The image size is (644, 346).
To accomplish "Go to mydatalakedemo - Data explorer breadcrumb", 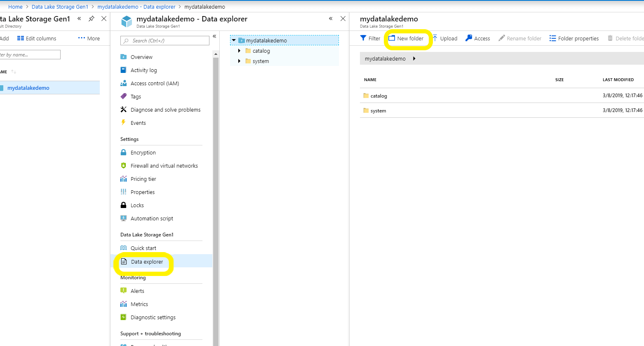I will (136, 7).
